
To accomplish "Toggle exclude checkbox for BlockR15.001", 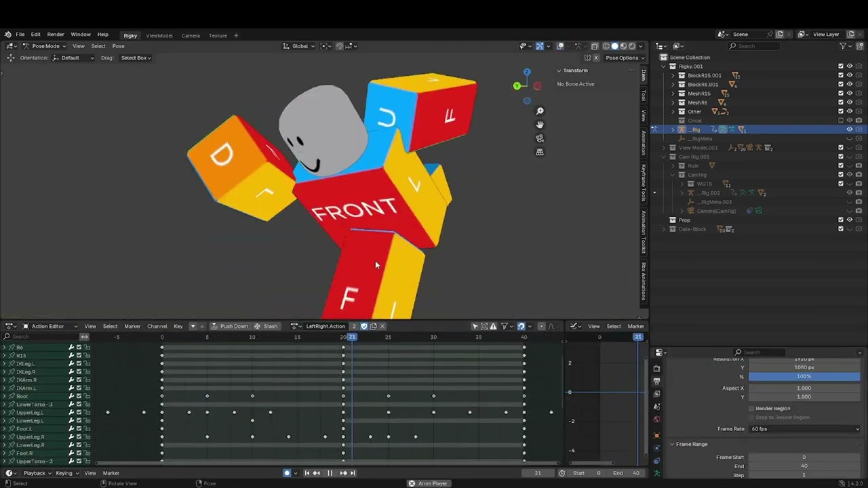I will [841, 75].
